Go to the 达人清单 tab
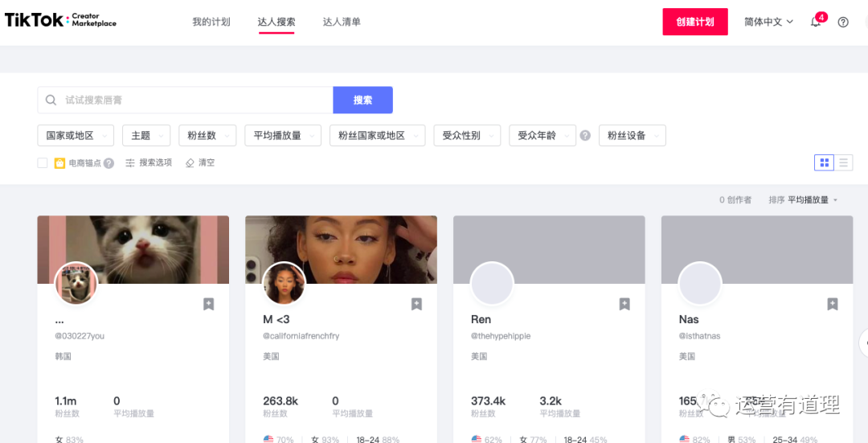The height and width of the screenshot is (443, 868). (x=342, y=22)
